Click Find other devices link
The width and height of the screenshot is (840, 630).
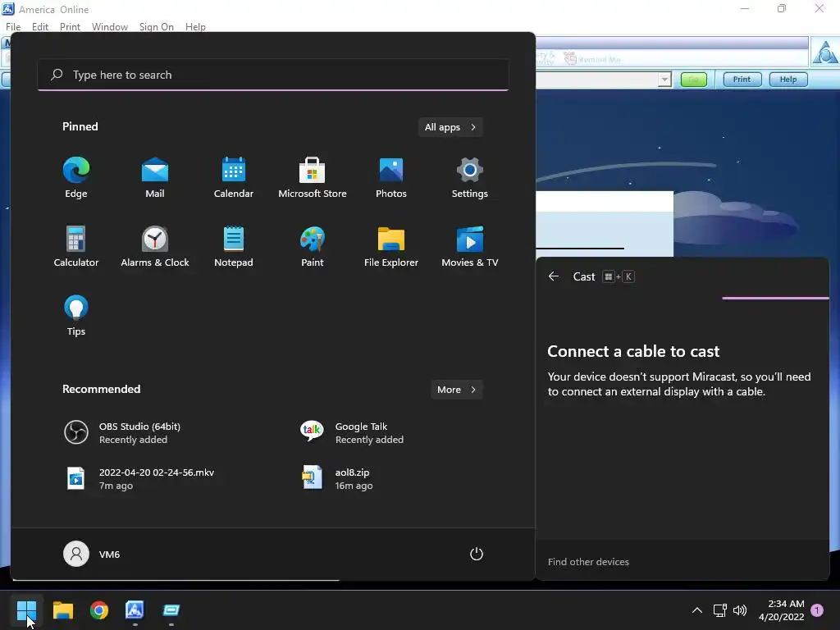tap(588, 562)
